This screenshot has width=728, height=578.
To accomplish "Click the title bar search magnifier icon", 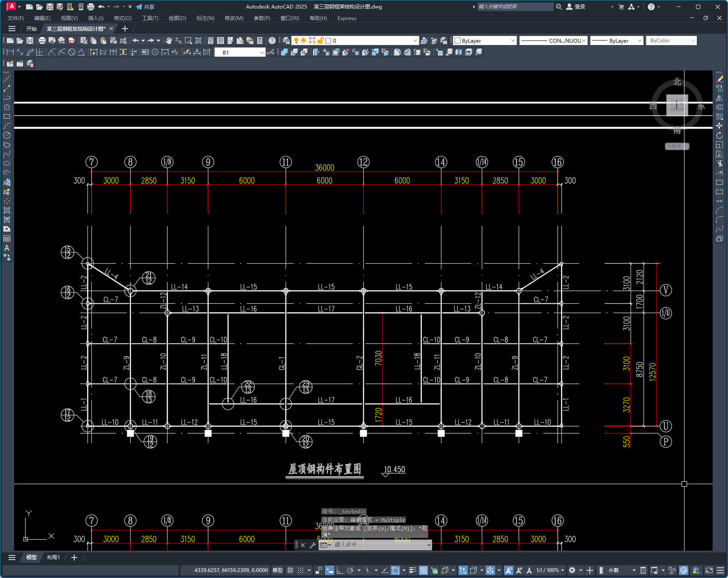I will 559,7.
